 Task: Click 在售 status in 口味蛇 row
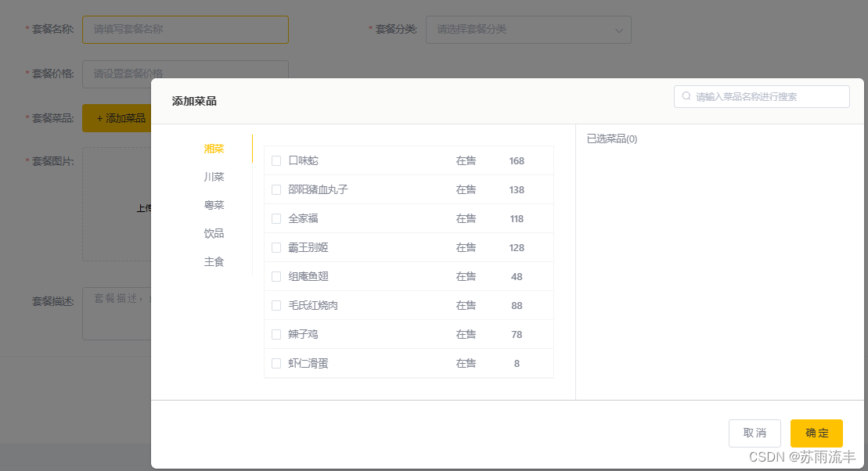click(x=466, y=161)
